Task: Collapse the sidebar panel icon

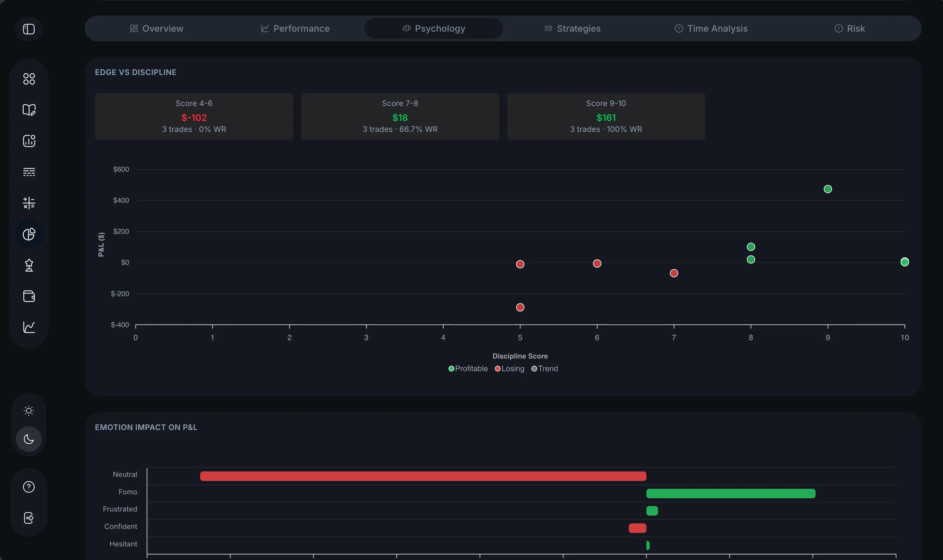Action: tap(29, 29)
